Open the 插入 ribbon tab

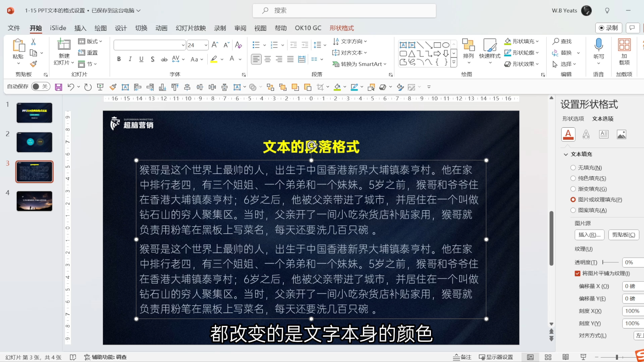point(80,28)
